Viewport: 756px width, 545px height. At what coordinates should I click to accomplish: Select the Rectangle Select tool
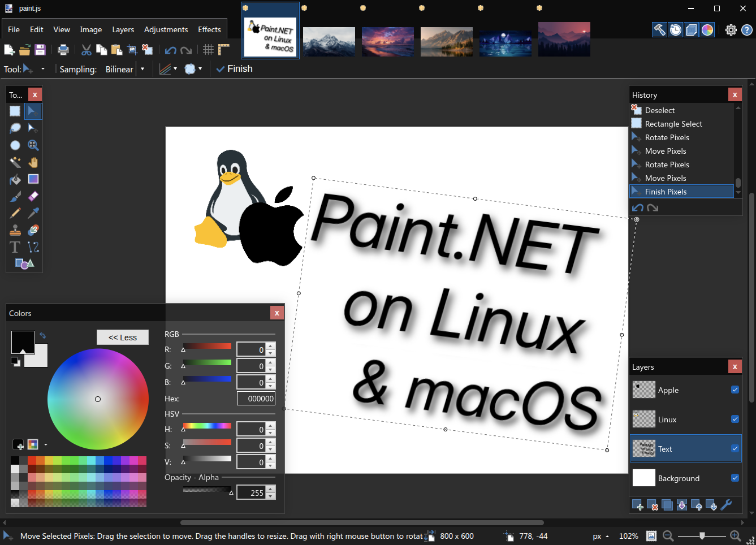[x=15, y=111]
